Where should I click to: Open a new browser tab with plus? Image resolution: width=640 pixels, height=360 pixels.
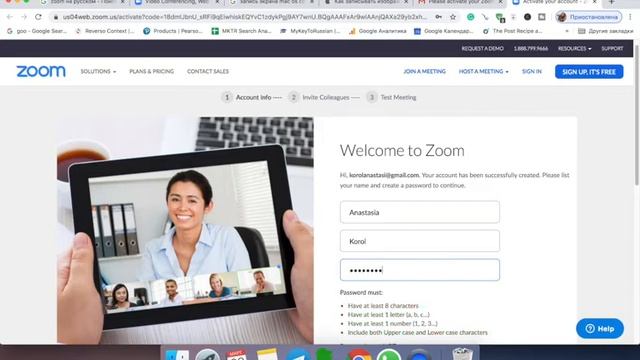point(611,2)
